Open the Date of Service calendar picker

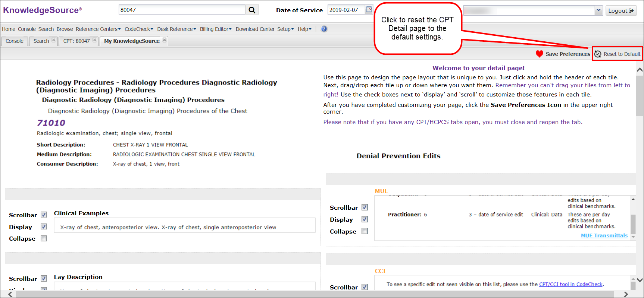[x=369, y=9]
